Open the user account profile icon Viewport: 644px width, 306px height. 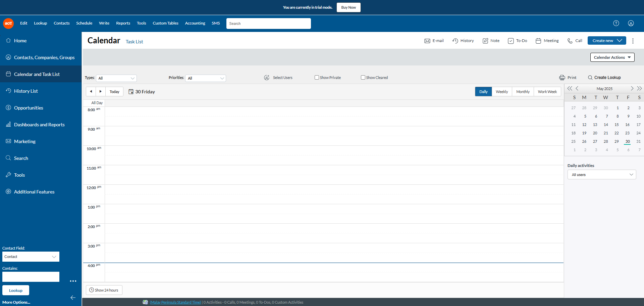click(631, 23)
